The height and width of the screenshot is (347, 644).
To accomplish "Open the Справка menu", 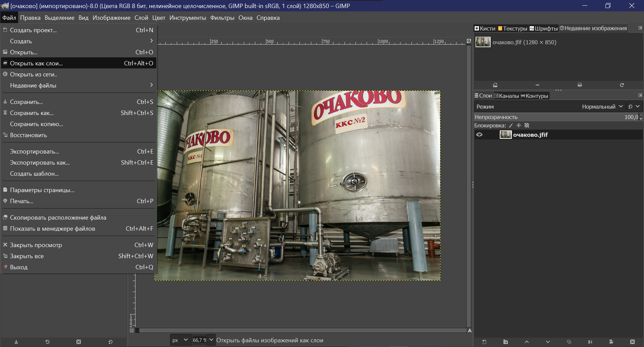I will [268, 18].
